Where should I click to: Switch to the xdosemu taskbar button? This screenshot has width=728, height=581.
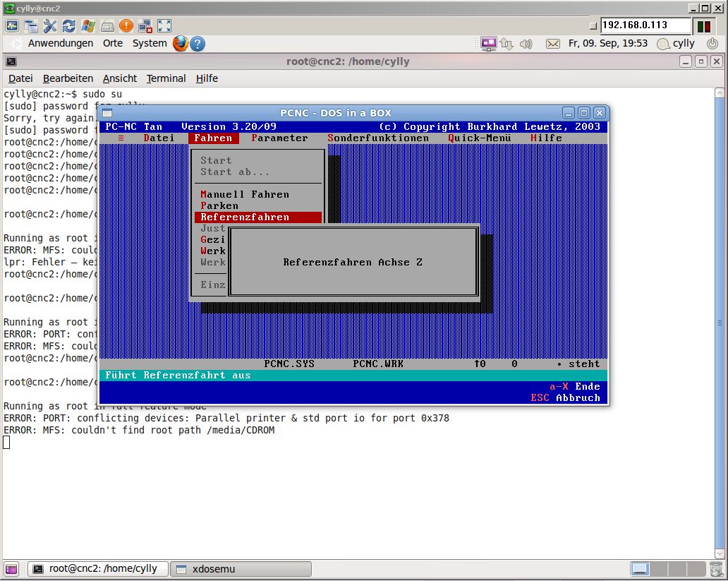(x=241, y=569)
